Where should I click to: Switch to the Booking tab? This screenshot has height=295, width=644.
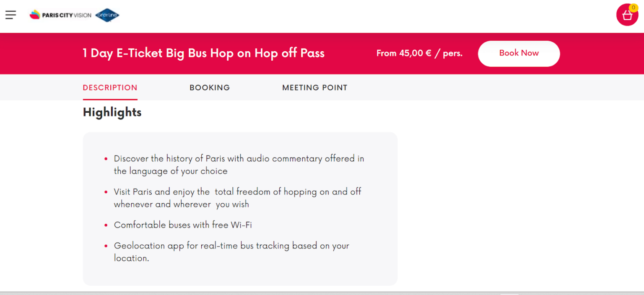point(210,88)
